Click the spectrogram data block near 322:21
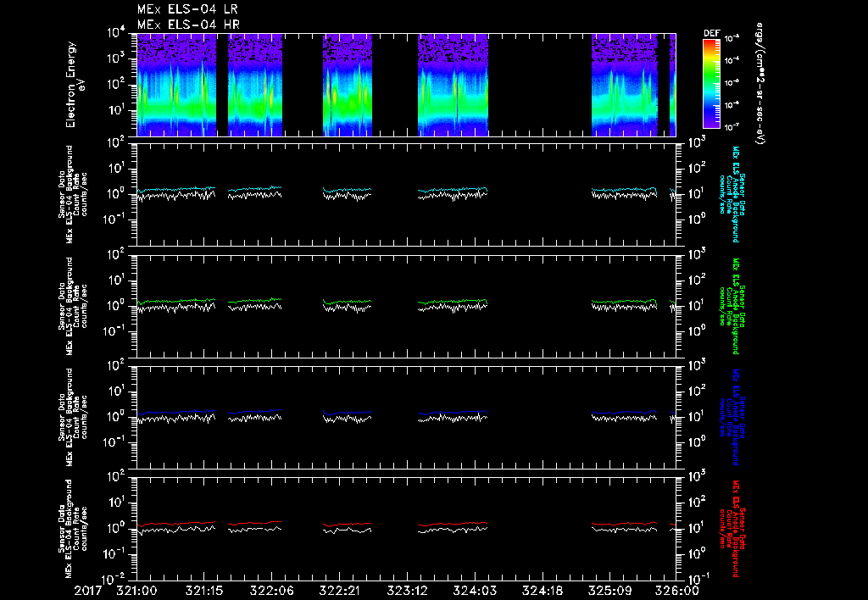Viewport: 868px width, 600px height. tap(348, 85)
